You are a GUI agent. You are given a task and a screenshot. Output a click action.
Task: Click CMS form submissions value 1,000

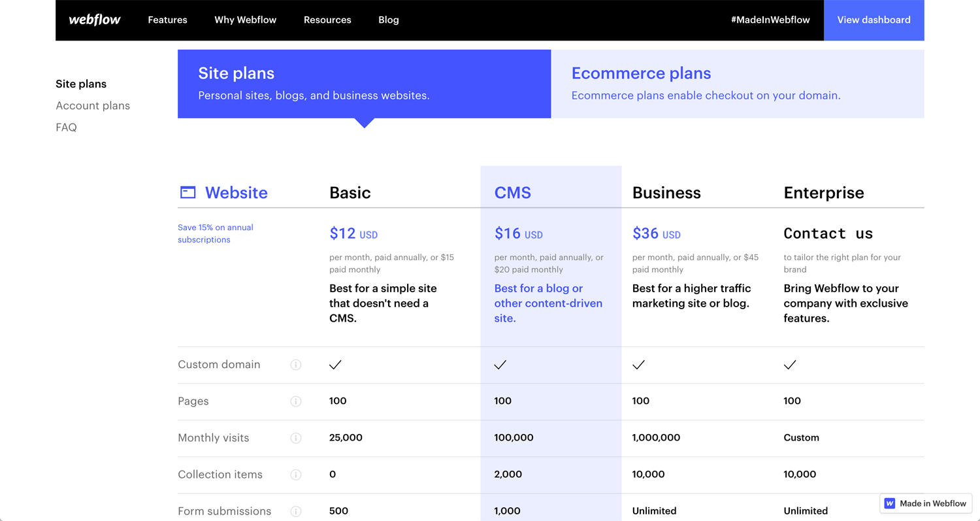click(508, 511)
